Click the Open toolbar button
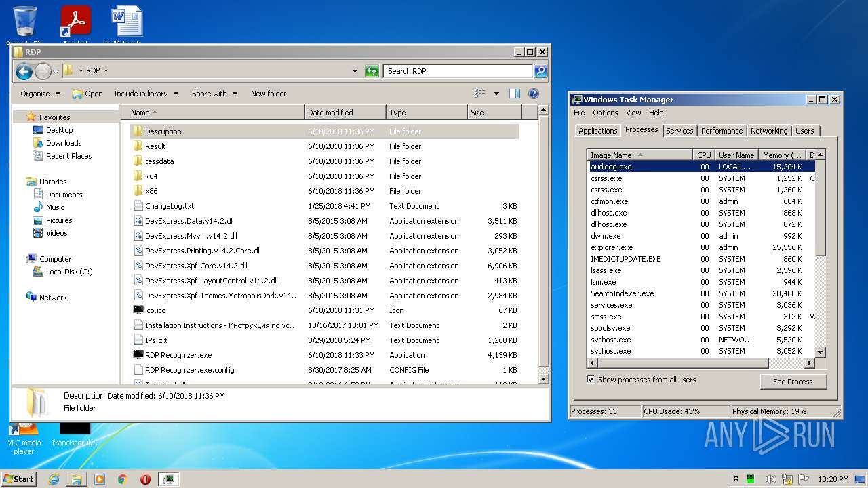Screen dimensions: 868x488 (x=87, y=94)
